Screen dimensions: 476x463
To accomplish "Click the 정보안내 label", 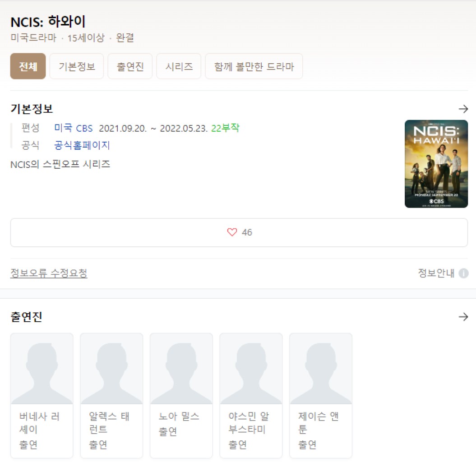I will [x=436, y=273].
